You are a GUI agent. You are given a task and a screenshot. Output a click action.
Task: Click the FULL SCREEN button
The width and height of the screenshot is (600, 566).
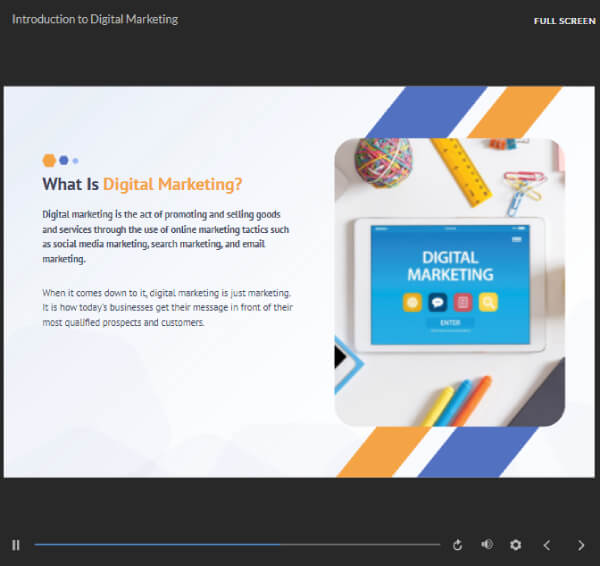pyautogui.click(x=564, y=21)
